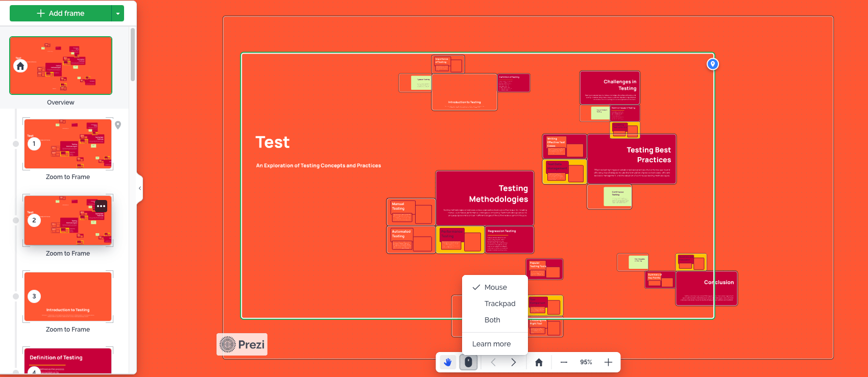Click the sidebar vertical scrollbar
The width and height of the screenshot is (868, 377).
[133, 55]
